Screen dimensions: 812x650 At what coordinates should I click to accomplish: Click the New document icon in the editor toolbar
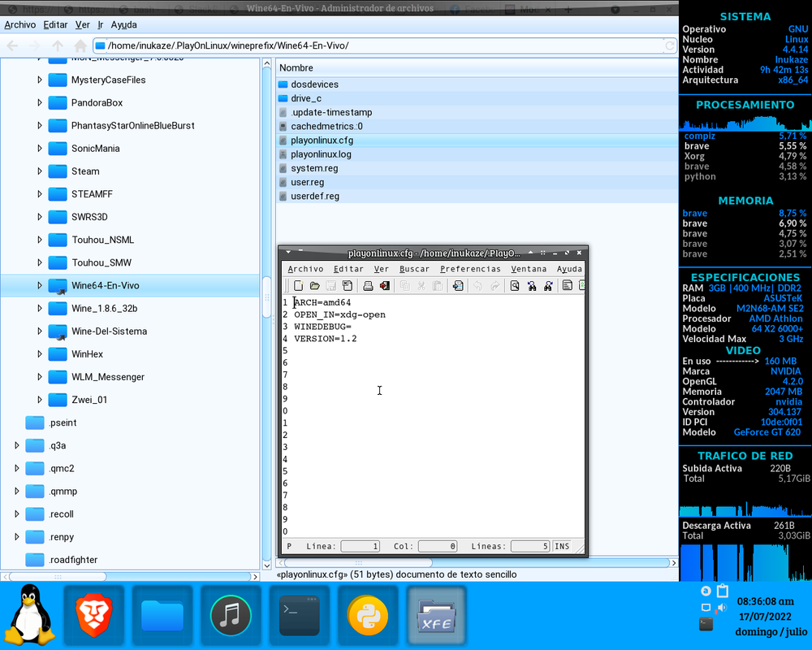pyautogui.click(x=298, y=286)
